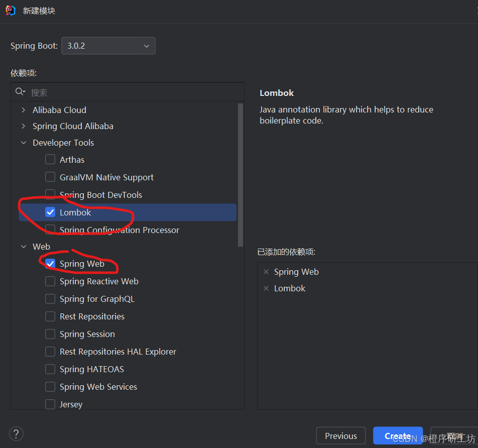Select the Developer Tools label

[x=63, y=143]
